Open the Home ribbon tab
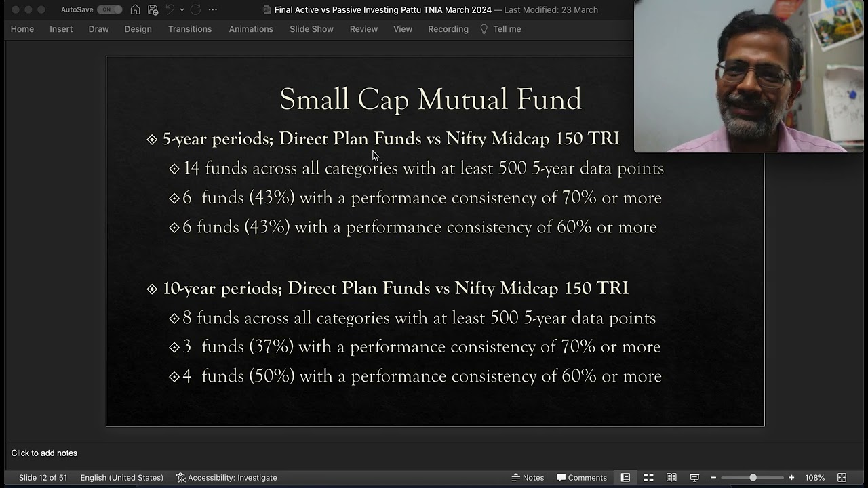The image size is (868, 488). click(22, 29)
